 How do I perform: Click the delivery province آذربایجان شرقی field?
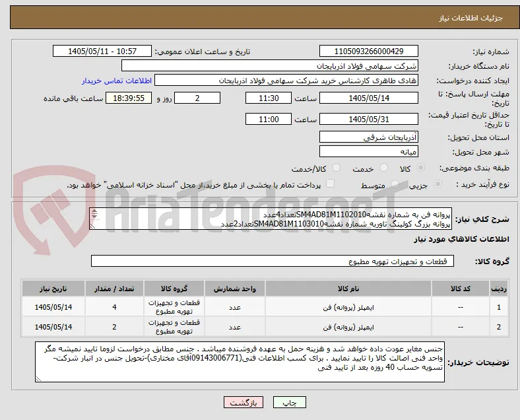coord(369,137)
